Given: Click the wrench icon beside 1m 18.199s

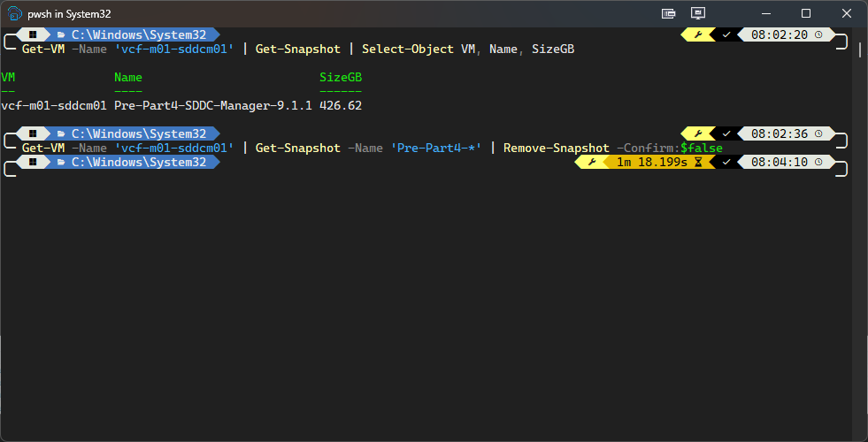Looking at the screenshot, I should click(x=592, y=162).
